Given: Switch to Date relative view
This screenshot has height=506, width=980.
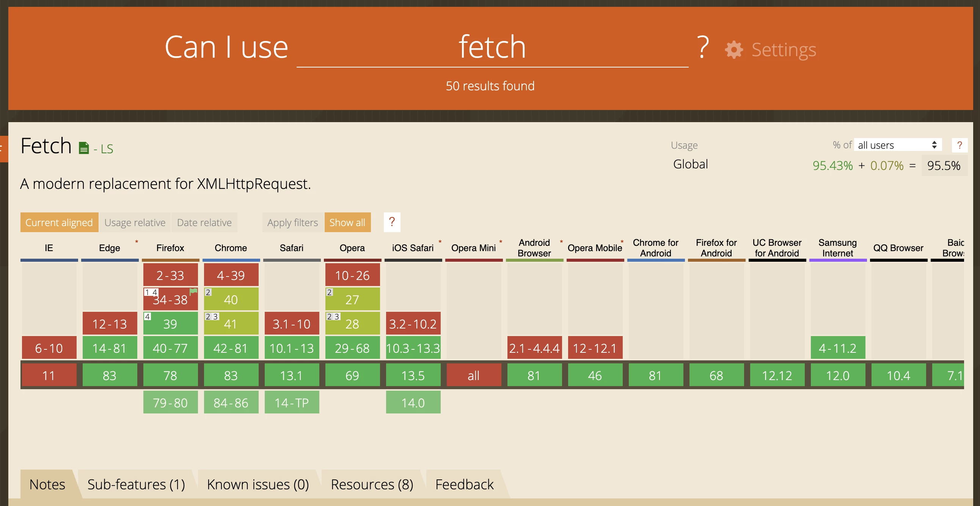Looking at the screenshot, I should pos(204,223).
